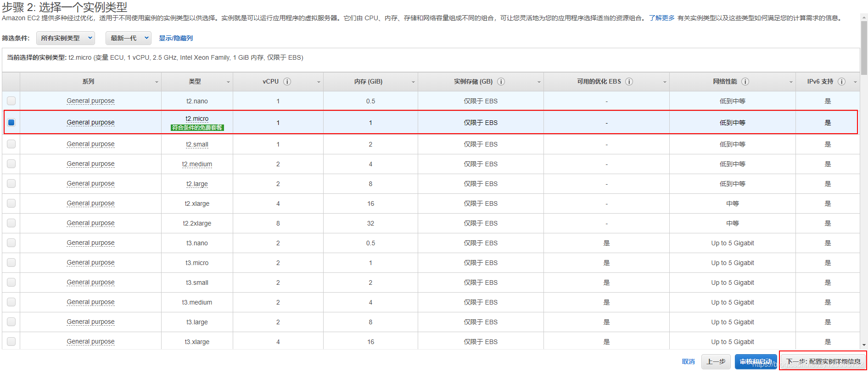Select the t3.medium instance checkbox
The image size is (868, 373).
(x=11, y=302)
